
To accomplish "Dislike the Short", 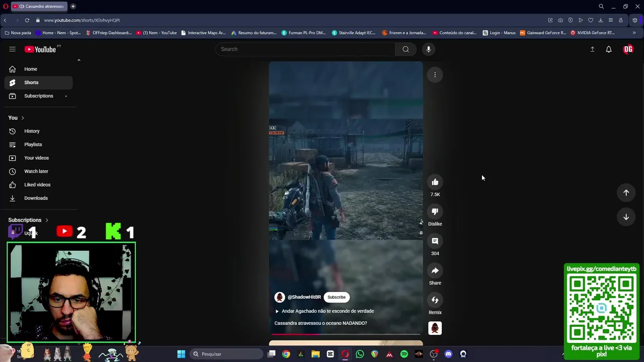I will click(435, 212).
